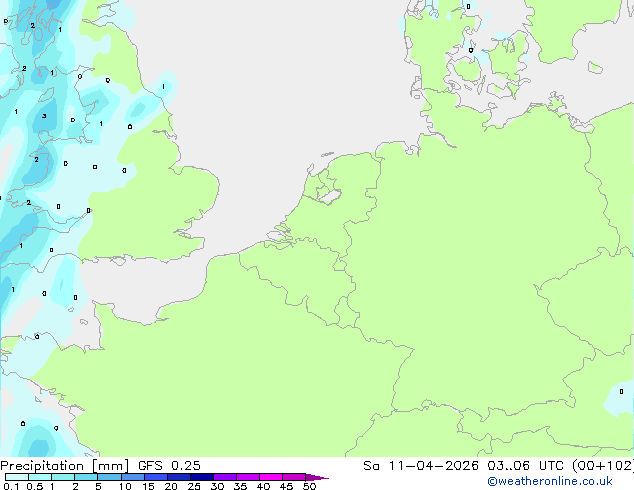Image resolution: width=634 pixels, height=490 pixels.
Task: Pick the 45–50 mm legend color swatch
Action: click(294, 477)
